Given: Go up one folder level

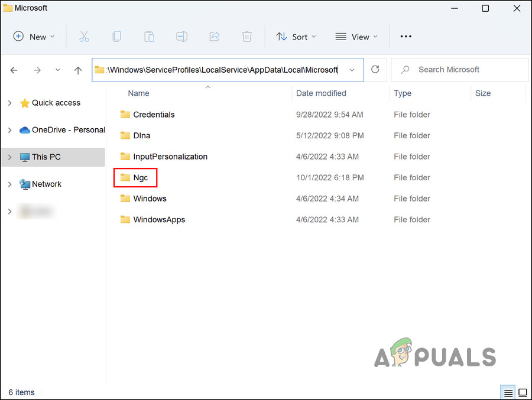Looking at the screenshot, I should pyautogui.click(x=78, y=70).
